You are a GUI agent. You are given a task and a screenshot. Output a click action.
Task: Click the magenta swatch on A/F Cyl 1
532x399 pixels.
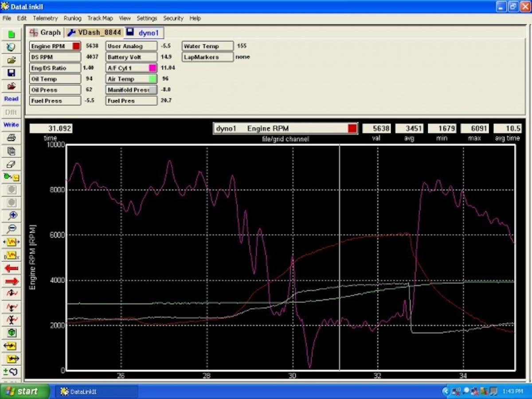click(153, 67)
